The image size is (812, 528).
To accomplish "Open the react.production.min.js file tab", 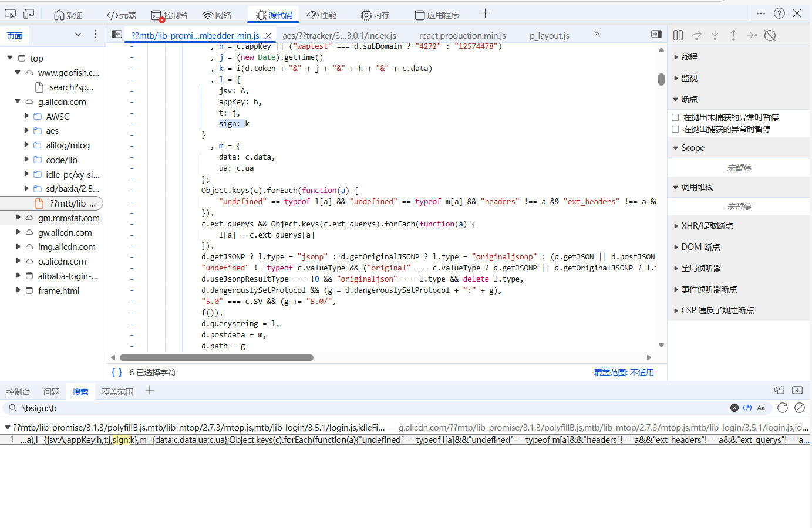I will coord(462,36).
